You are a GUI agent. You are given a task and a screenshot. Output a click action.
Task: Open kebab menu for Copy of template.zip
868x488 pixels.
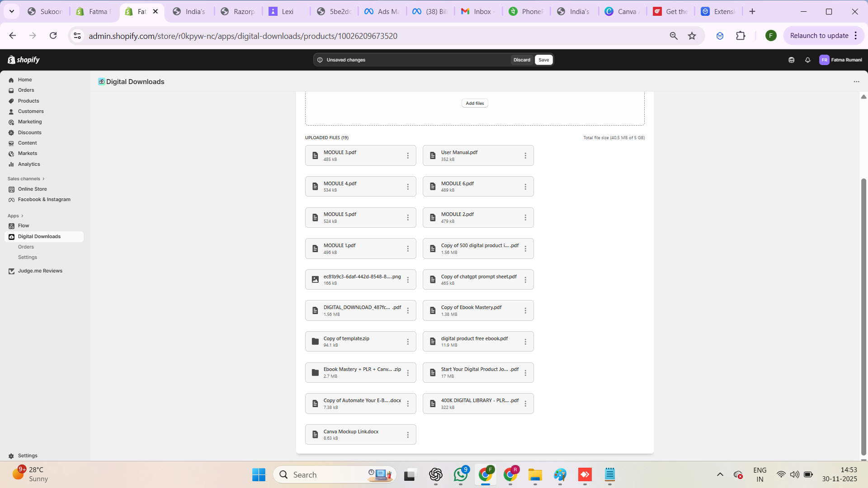(x=407, y=342)
